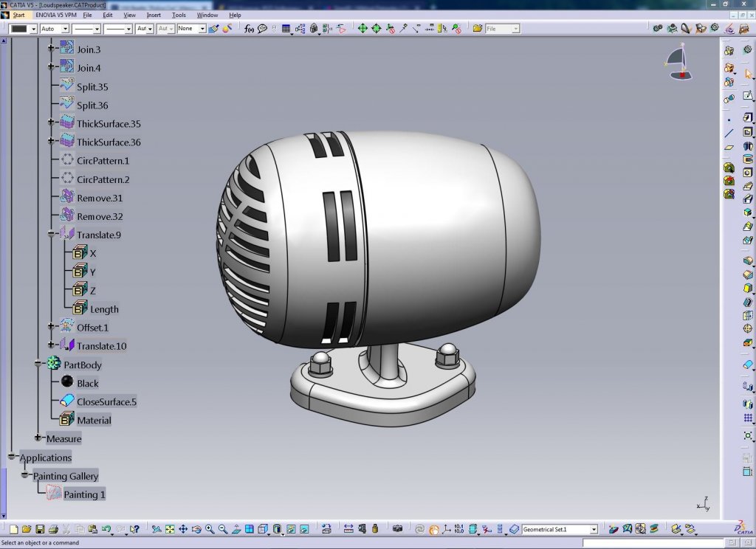Collapse the Translate.9 tree node

tap(52, 234)
